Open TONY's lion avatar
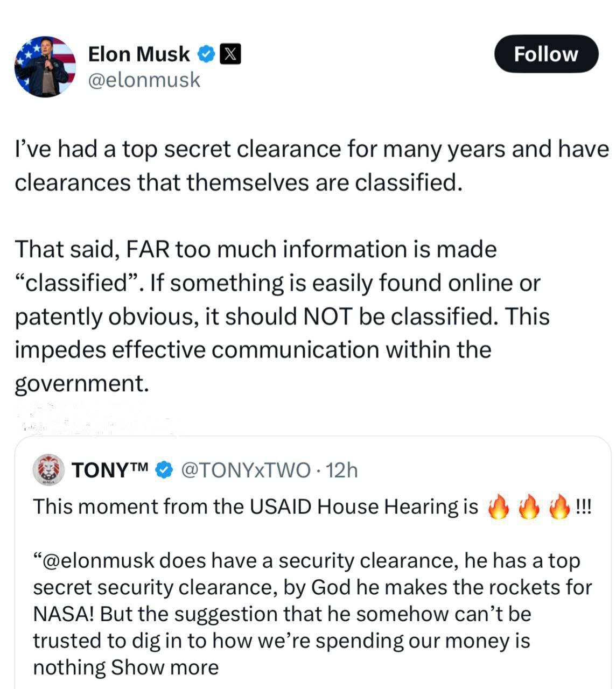 49,470
